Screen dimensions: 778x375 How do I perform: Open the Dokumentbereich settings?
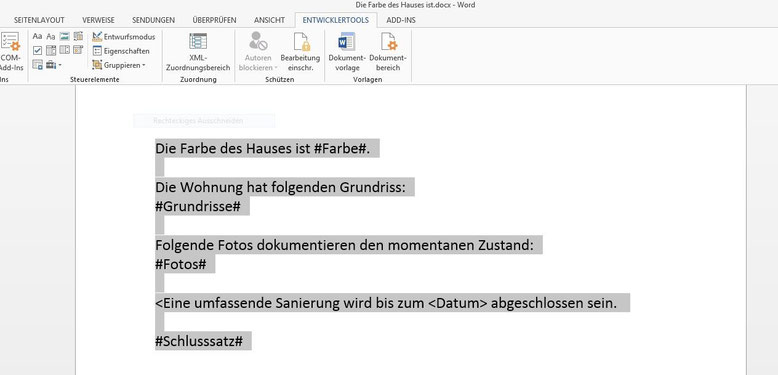coord(388,52)
